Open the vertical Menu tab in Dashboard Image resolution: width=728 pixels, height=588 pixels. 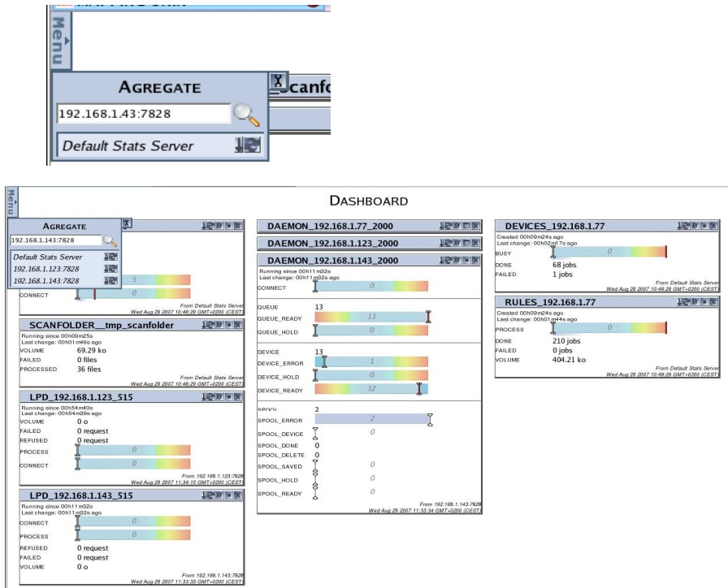coord(11,203)
